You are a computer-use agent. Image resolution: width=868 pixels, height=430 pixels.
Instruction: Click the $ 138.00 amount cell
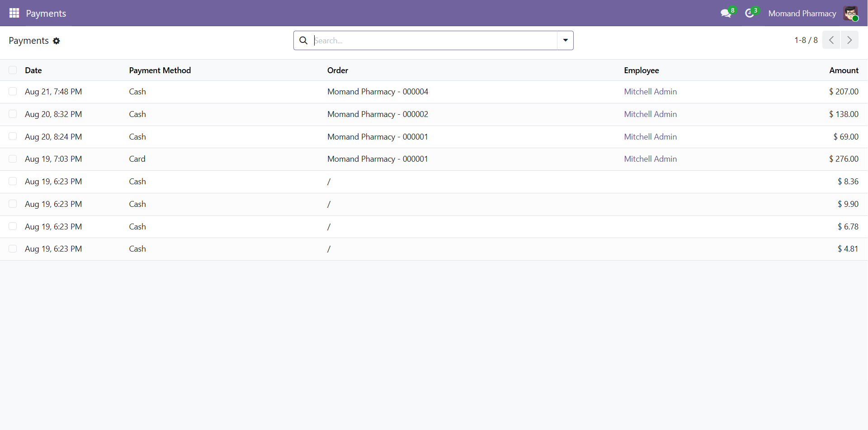pyautogui.click(x=844, y=114)
